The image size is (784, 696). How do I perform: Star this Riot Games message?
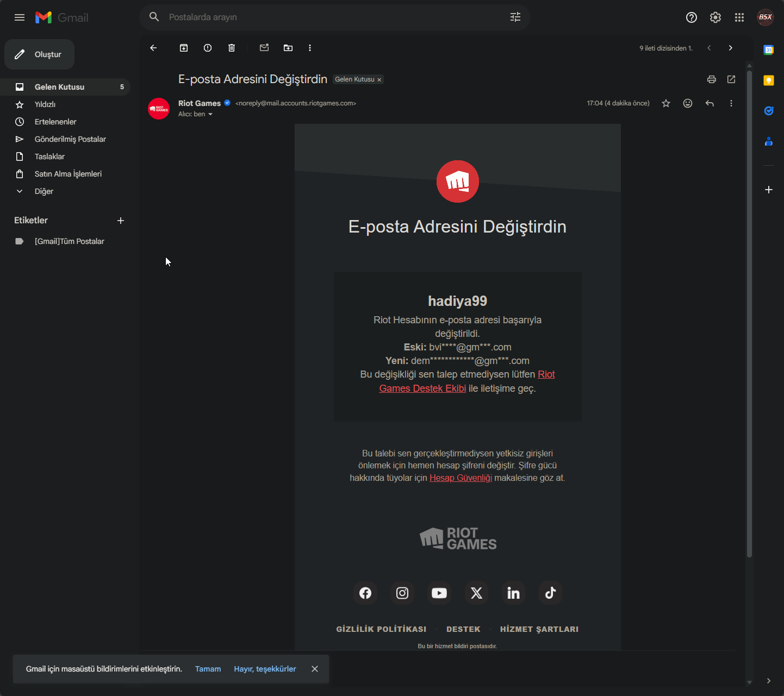[666, 103]
